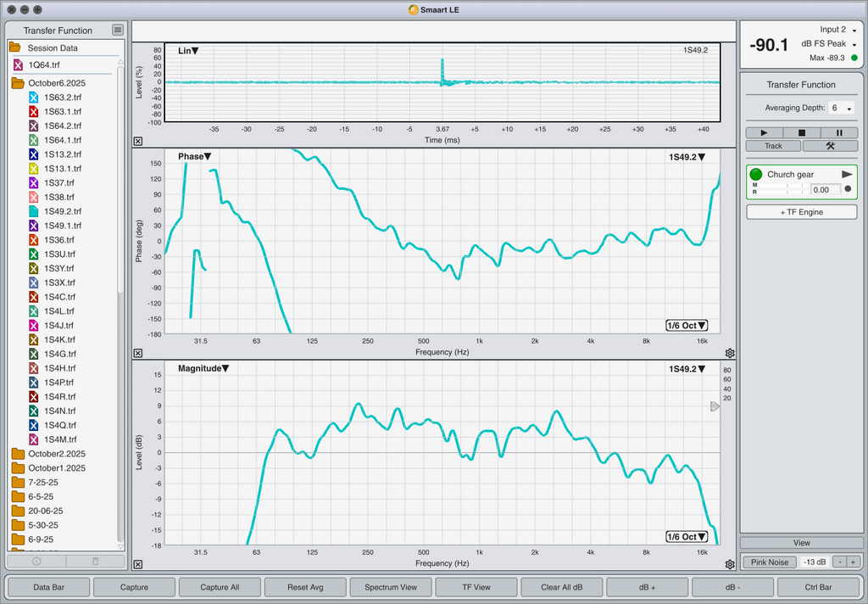Stop the measurement with the square button
This screenshot has width=868, height=604.
click(802, 133)
